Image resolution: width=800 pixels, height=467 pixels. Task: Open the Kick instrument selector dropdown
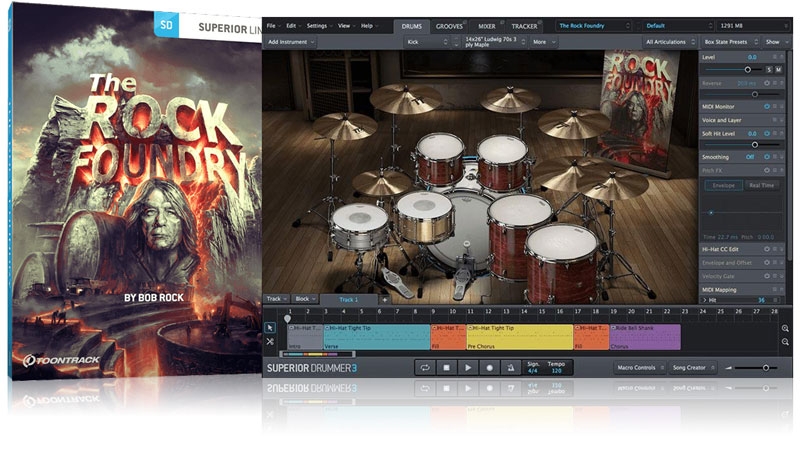pyautogui.click(x=427, y=42)
